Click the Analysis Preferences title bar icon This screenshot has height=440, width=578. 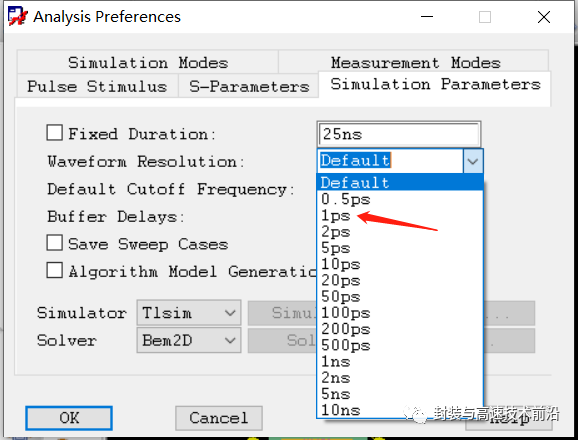pyautogui.click(x=17, y=16)
